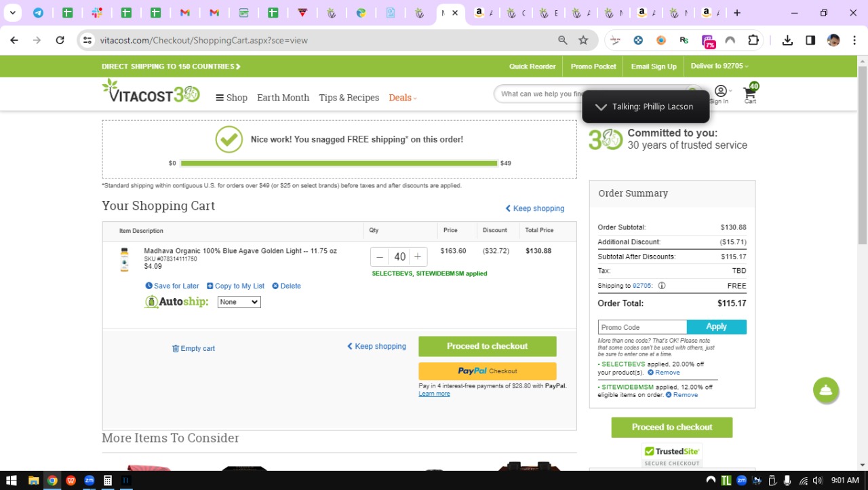868x490 pixels.
Task: Bookmark this page with the star
Action: (583, 40)
